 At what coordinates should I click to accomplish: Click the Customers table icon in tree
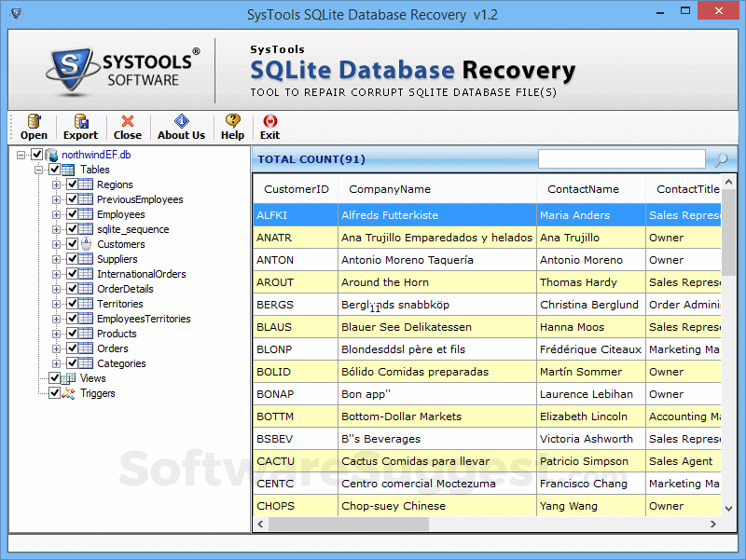point(86,244)
